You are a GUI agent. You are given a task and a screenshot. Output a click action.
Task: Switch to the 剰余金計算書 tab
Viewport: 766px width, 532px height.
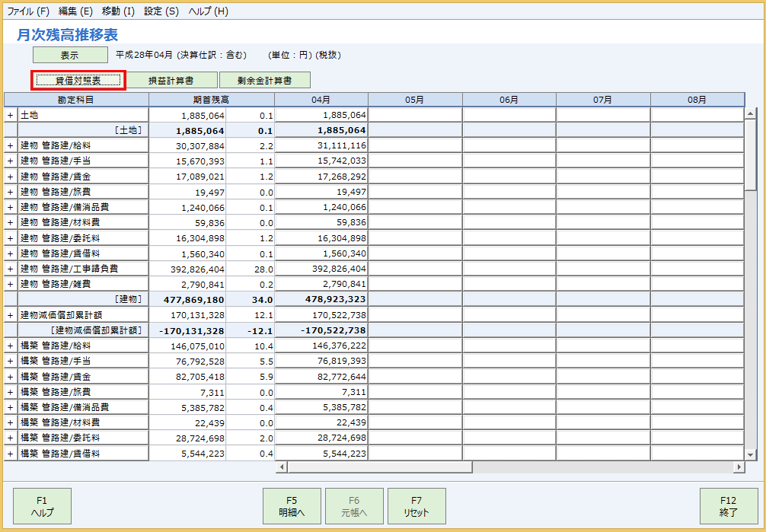click(x=266, y=79)
